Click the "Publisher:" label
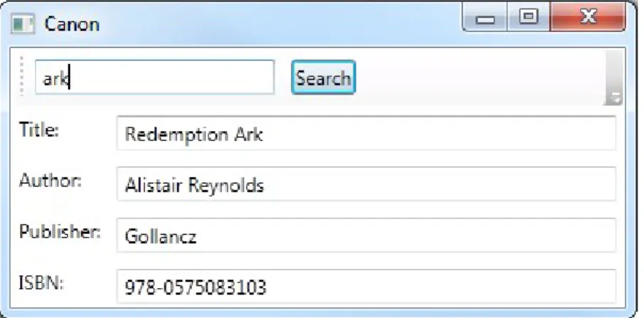This screenshot has height=318, width=644. (60, 232)
